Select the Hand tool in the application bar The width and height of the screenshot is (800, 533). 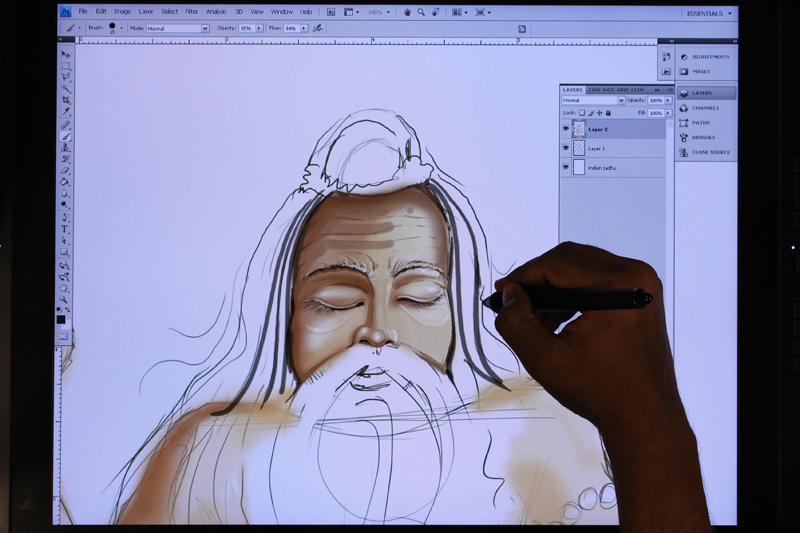(x=407, y=12)
